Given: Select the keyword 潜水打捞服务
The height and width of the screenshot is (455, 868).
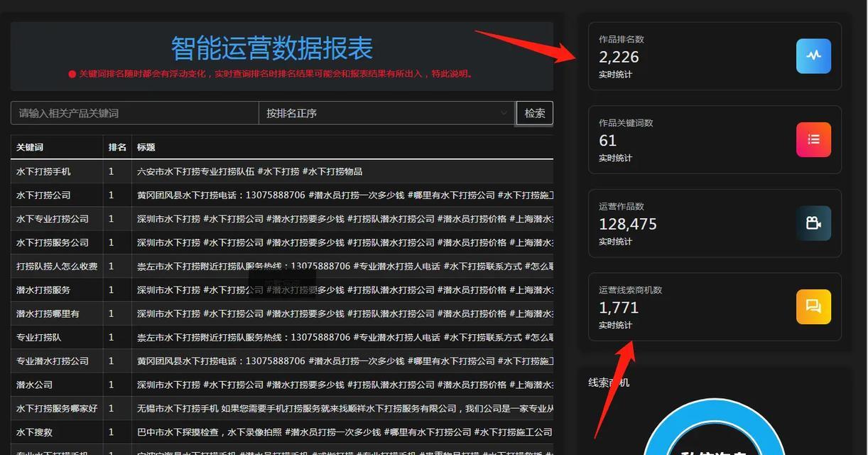Looking at the screenshot, I should tap(43, 290).
